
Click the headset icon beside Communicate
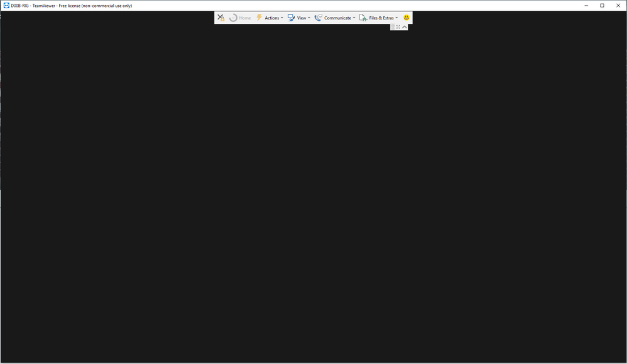[x=318, y=18]
